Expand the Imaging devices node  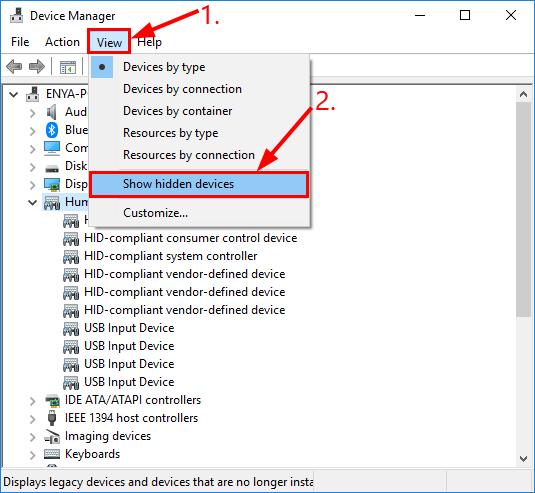click(32, 437)
